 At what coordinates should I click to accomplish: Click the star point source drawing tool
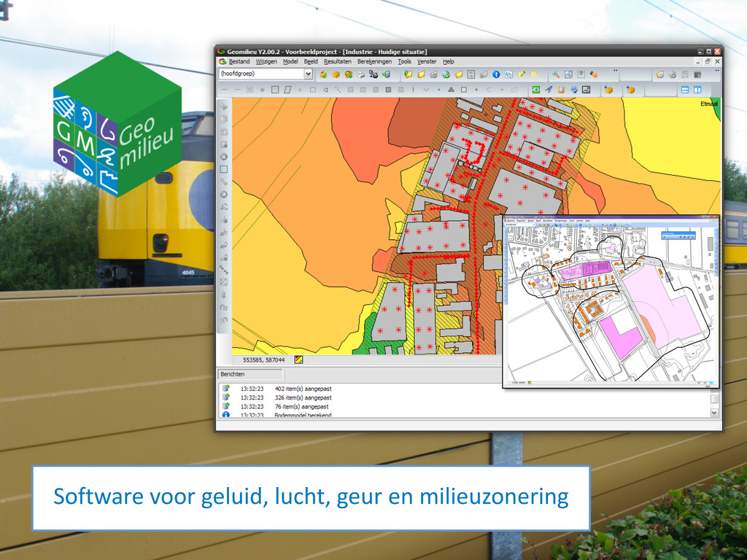[x=262, y=90]
